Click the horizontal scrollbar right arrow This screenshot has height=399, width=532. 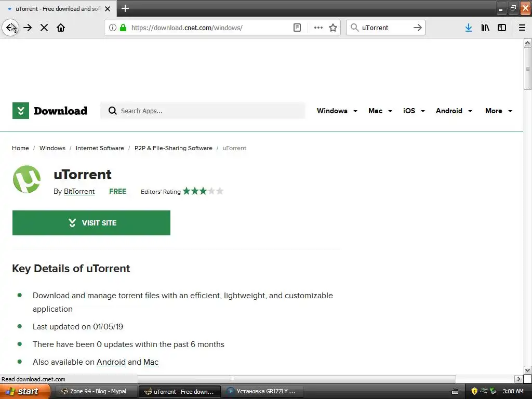pos(518,379)
